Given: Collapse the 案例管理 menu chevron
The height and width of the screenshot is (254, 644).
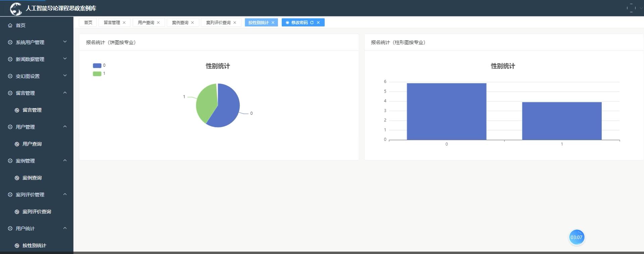Looking at the screenshot, I should (65, 160).
